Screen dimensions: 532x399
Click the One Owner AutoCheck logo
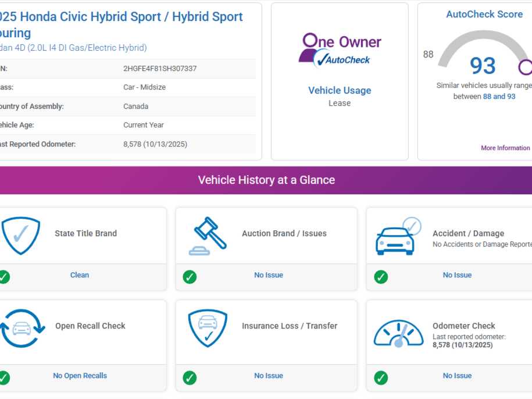(340, 50)
